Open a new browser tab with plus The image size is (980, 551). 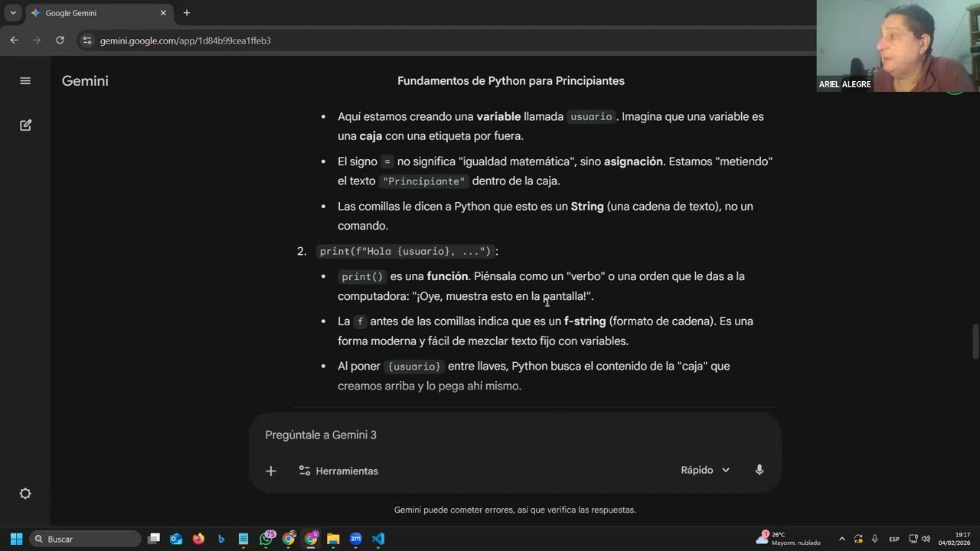[x=186, y=13]
